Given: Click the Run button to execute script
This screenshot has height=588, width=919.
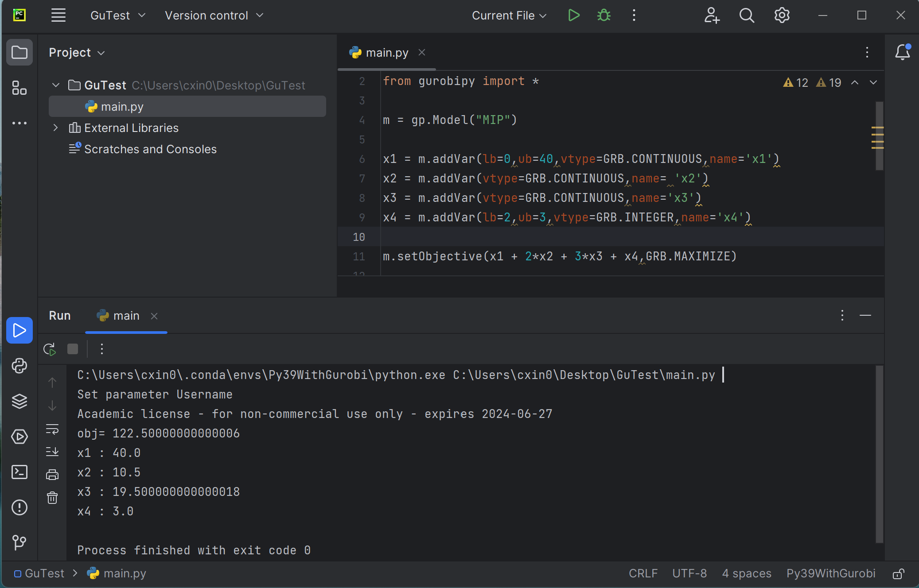Looking at the screenshot, I should (572, 15).
